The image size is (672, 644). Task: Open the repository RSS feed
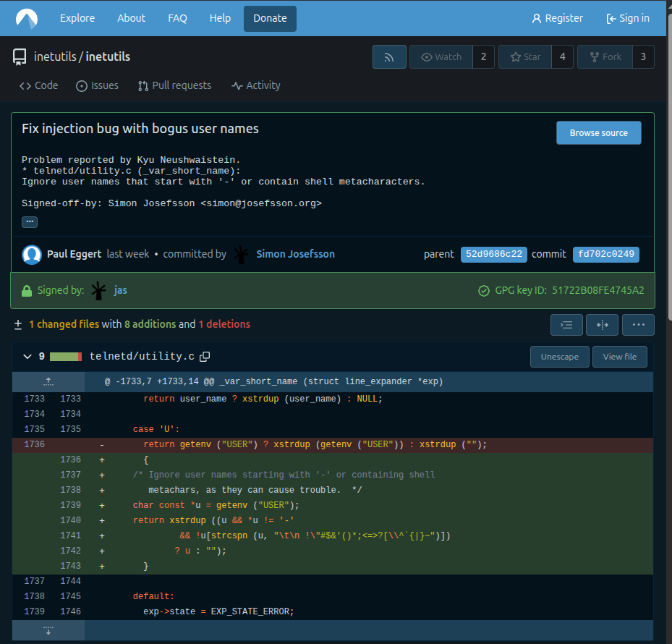pos(389,57)
